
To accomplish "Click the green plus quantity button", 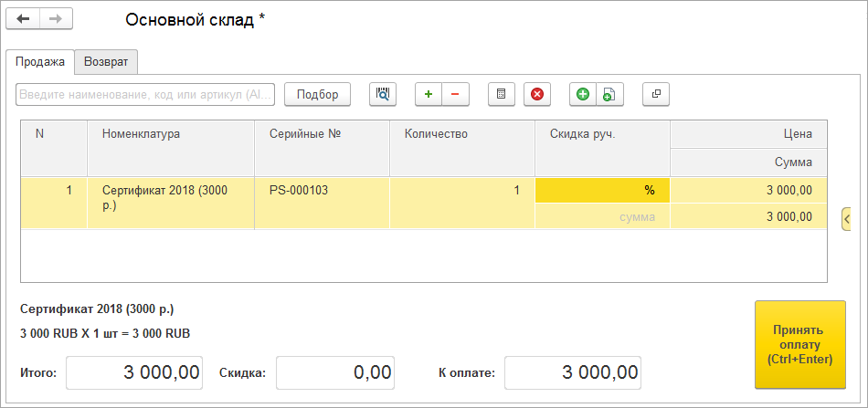I will (x=429, y=94).
